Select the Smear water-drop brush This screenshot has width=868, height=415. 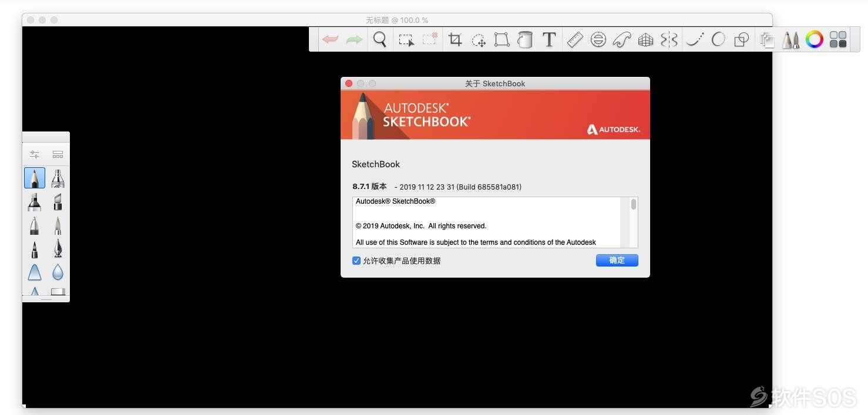(58, 272)
